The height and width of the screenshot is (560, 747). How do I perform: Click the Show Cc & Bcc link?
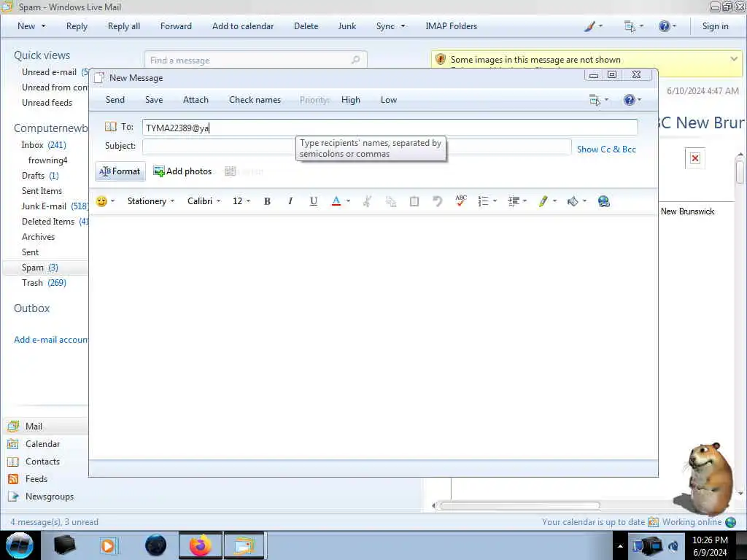coord(606,149)
